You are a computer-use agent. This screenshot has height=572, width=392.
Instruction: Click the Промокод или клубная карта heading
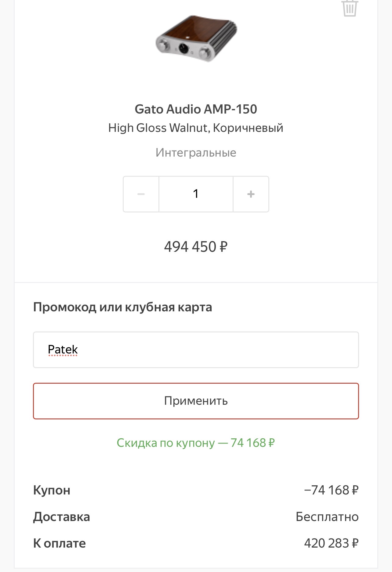[x=122, y=307]
